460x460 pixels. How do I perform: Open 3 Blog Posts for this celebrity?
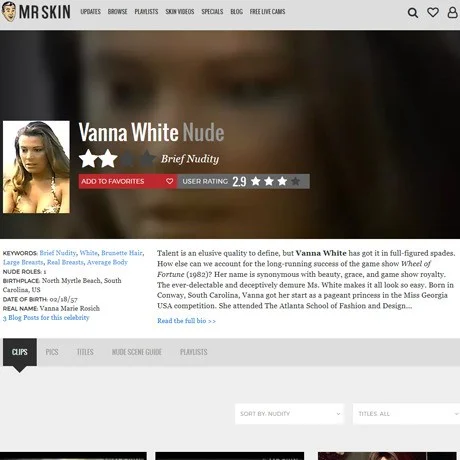click(46, 318)
